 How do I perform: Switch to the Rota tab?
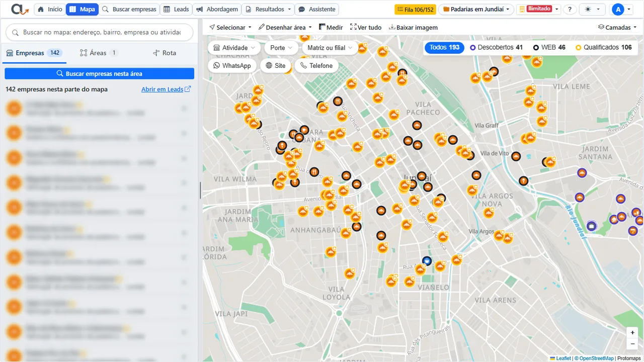pyautogui.click(x=165, y=53)
